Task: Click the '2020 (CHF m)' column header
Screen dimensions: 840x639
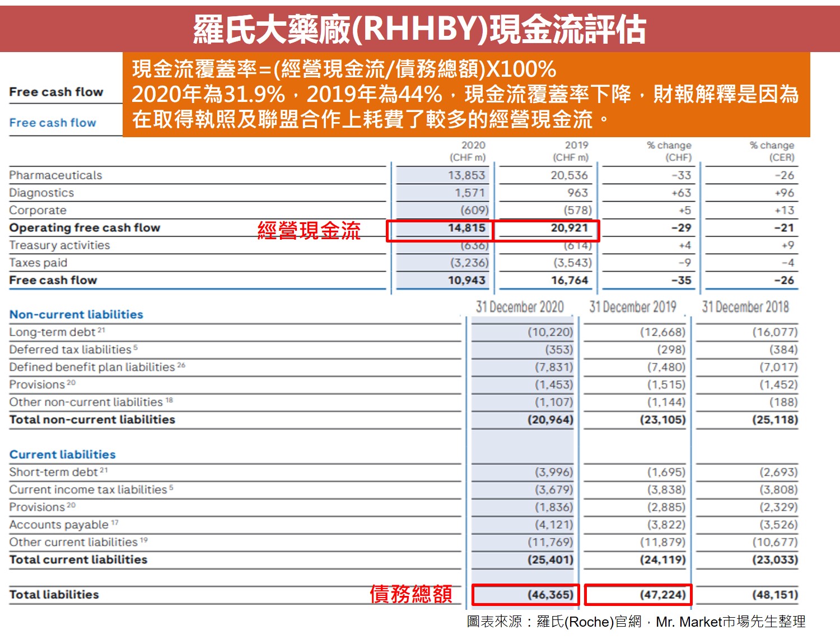Action: [x=468, y=151]
